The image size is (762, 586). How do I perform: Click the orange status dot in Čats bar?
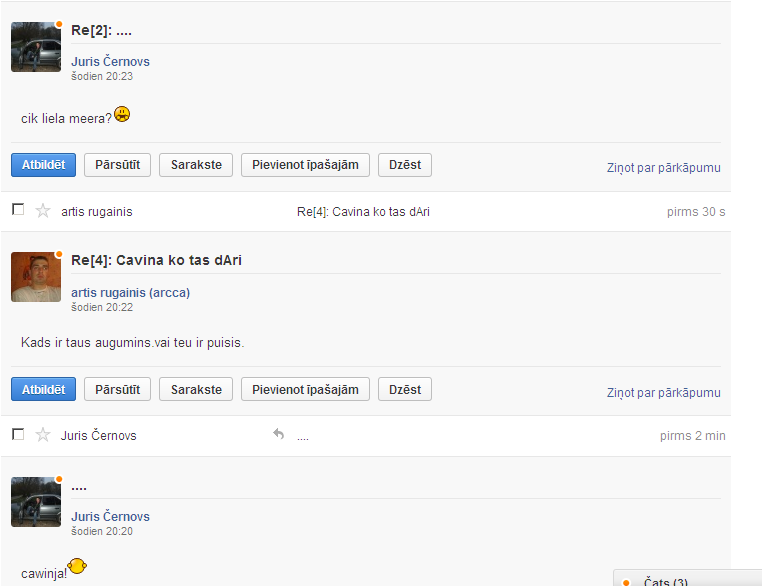pyautogui.click(x=626, y=582)
